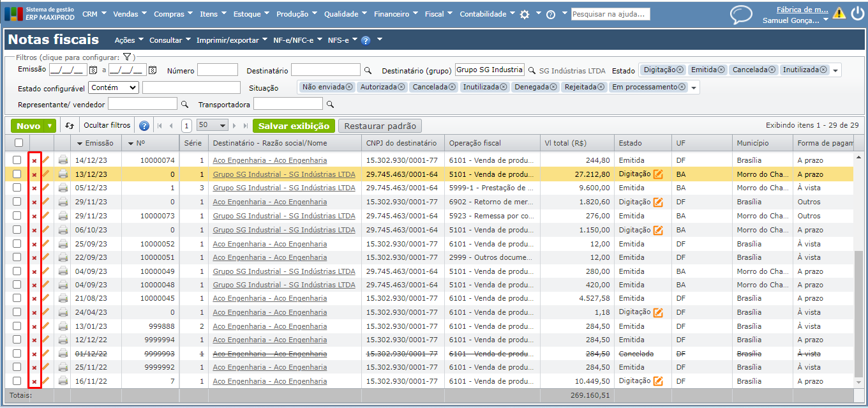Click the chat speech bubble icon
Screen dimensions: 868x408
[741, 14]
